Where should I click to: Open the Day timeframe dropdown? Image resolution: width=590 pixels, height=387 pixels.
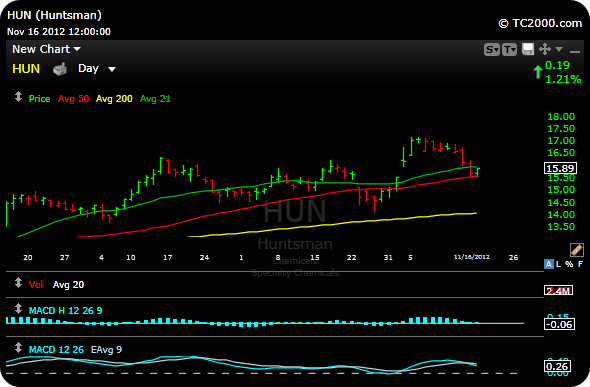click(x=97, y=68)
